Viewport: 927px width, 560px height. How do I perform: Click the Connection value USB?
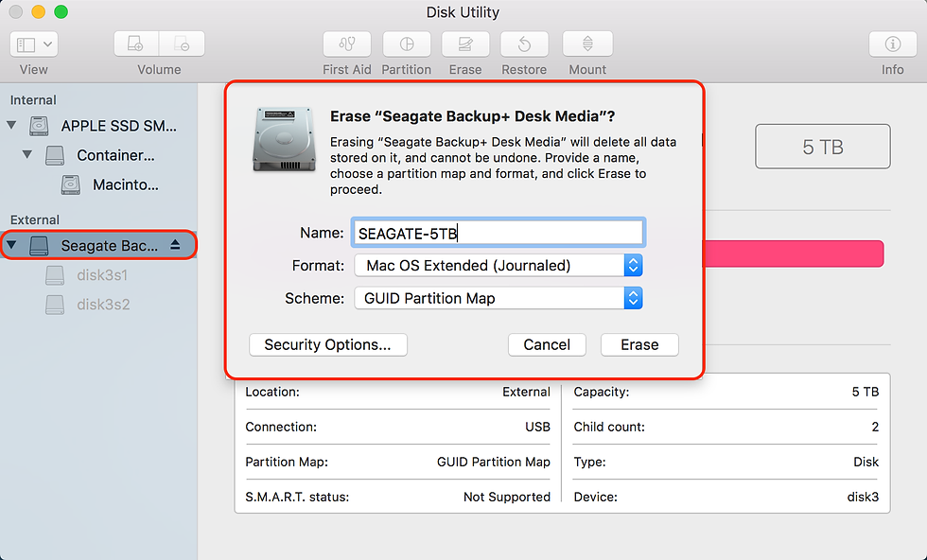pos(537,427)
